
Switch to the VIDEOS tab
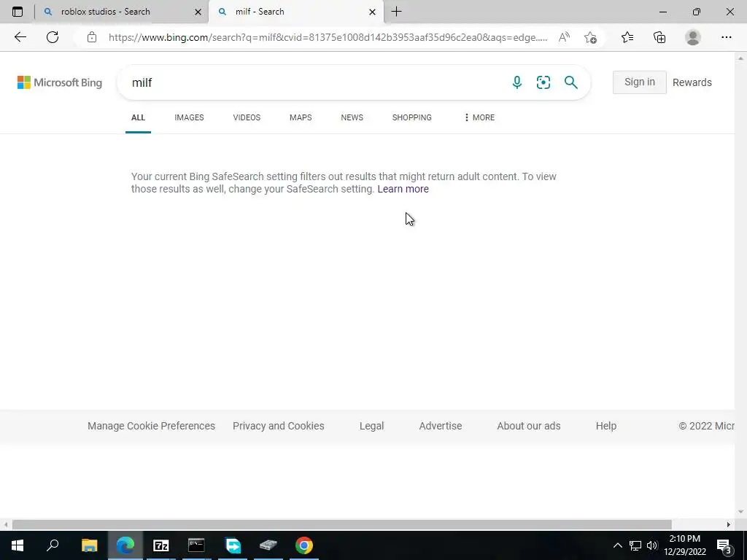[247, 117]
